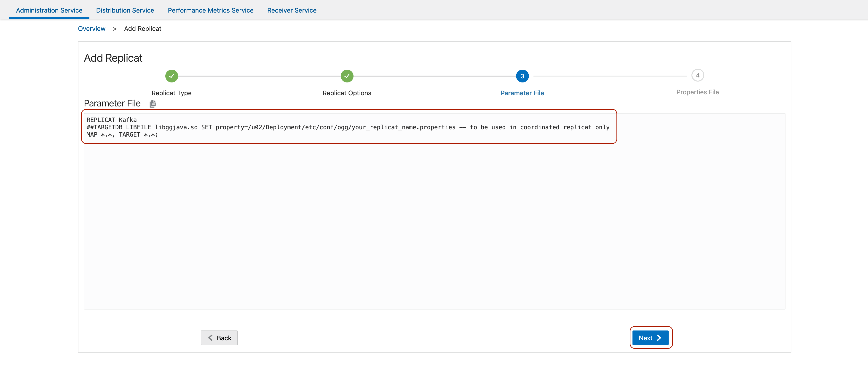Click the Replicat Options step label
This screenshot has height=370, width=868.
tap(347, 93)
